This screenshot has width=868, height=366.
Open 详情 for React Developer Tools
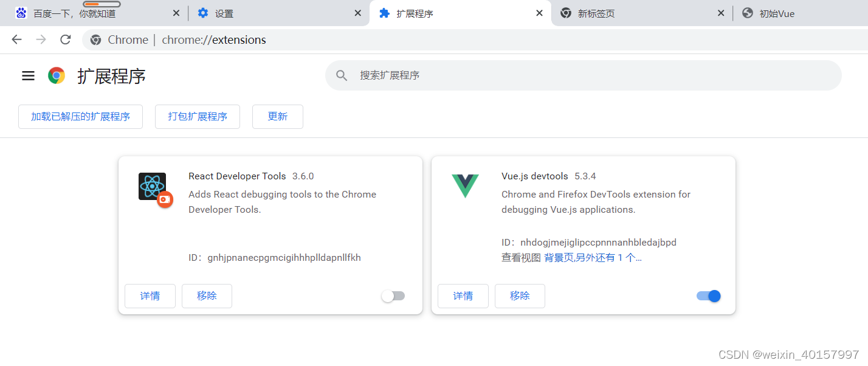coord(150,296)
